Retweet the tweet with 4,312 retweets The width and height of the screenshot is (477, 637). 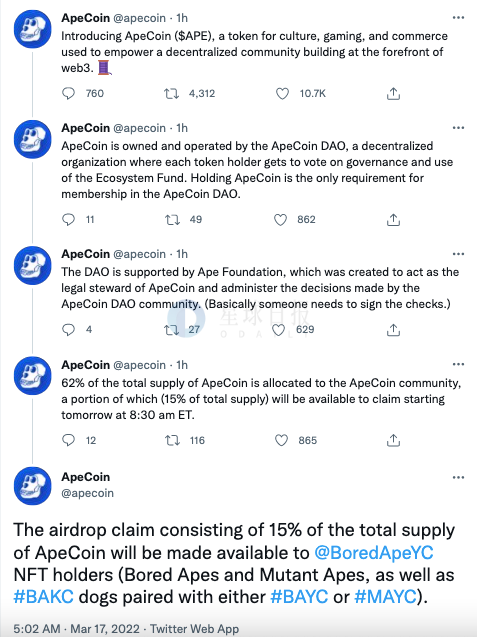click(171, 94)
